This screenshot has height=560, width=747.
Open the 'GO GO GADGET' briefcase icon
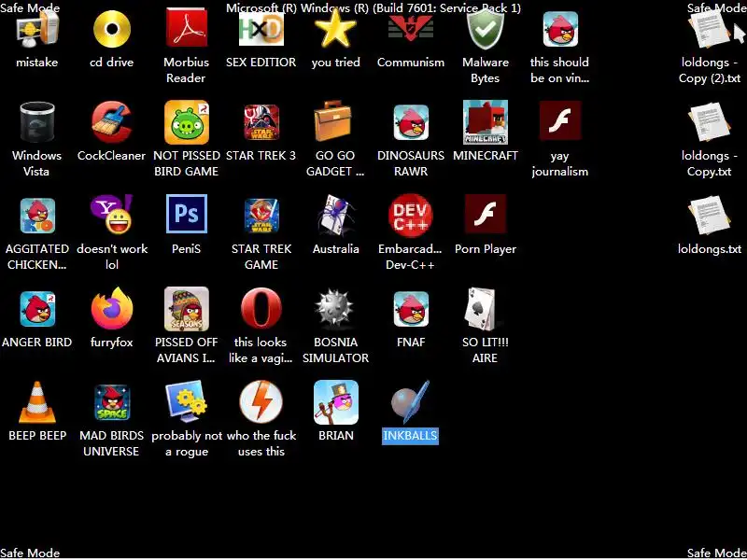333,121
